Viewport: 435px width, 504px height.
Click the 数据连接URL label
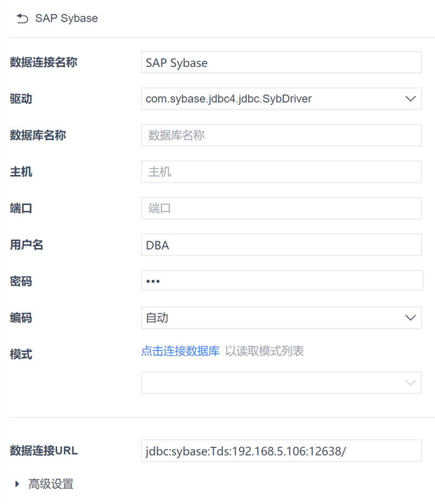pos(44,451)
